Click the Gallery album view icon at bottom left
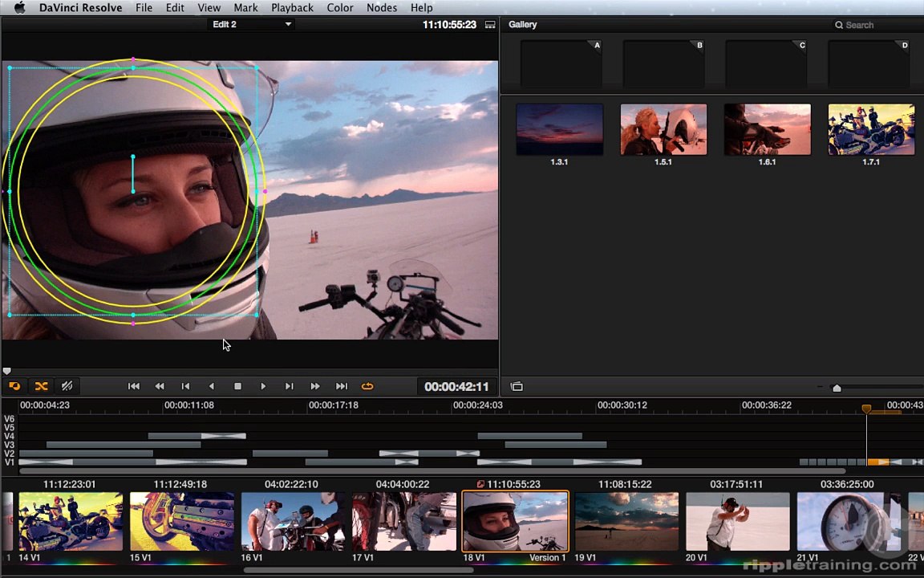This screenshot has width=924, height=578. 517,386
